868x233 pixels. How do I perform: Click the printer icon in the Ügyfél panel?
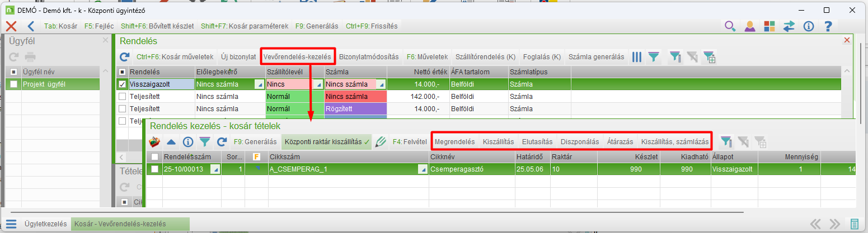[x=30, y=56]
